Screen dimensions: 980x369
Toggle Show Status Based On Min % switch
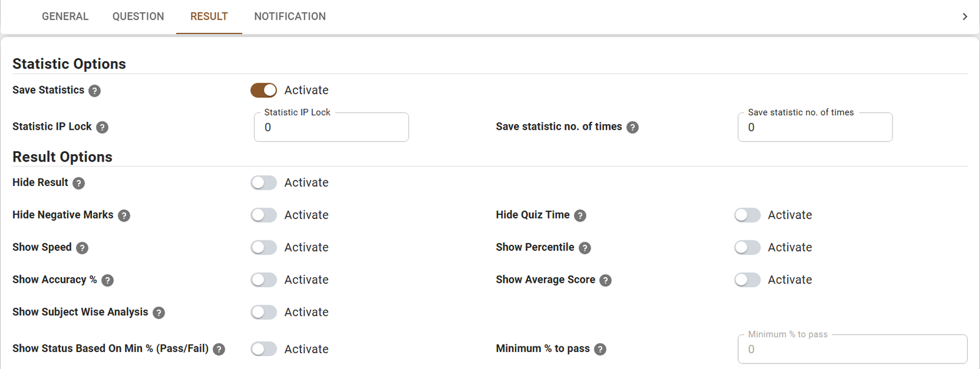coord(263,349)
